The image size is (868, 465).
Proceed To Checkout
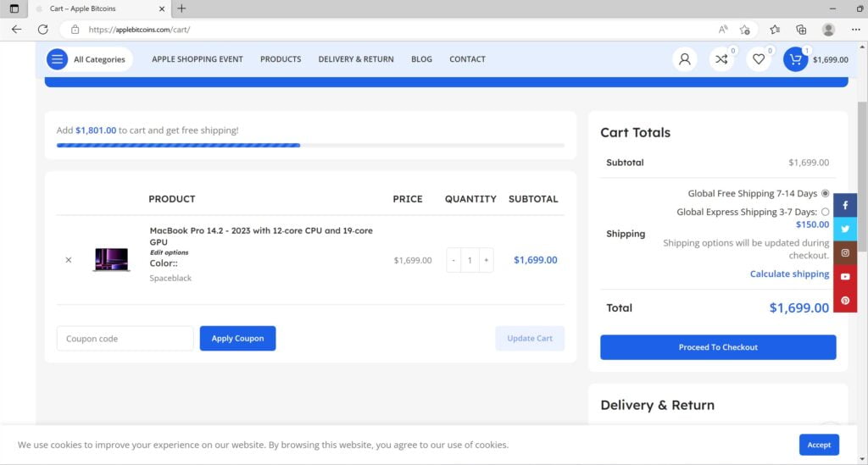click(x=718, y=347)
